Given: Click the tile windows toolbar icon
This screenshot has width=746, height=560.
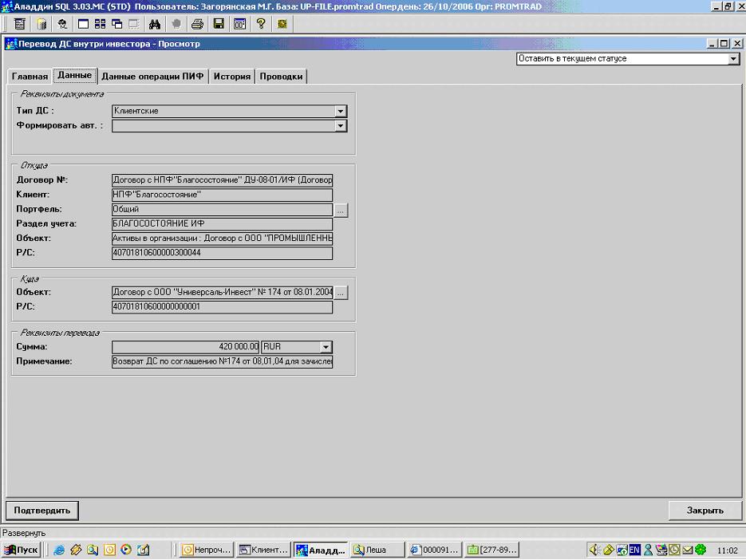Looking at the screenshot, I should coord(100,24).
